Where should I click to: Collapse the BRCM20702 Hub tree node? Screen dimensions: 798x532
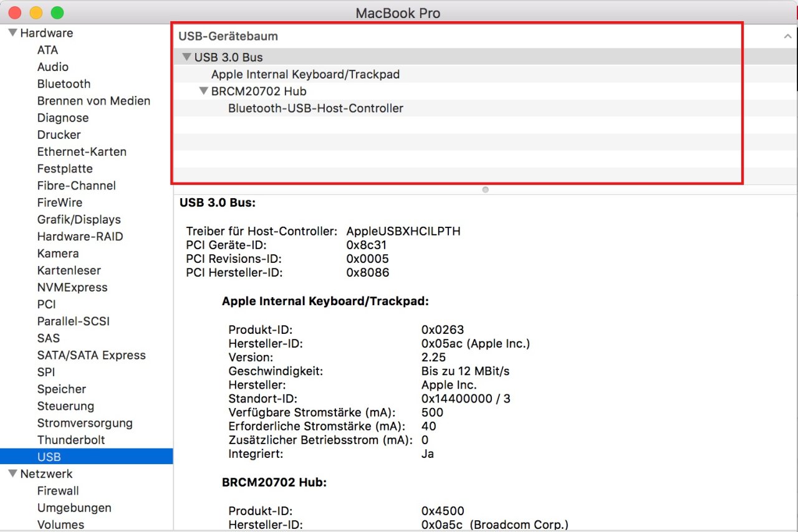point(203,91)
